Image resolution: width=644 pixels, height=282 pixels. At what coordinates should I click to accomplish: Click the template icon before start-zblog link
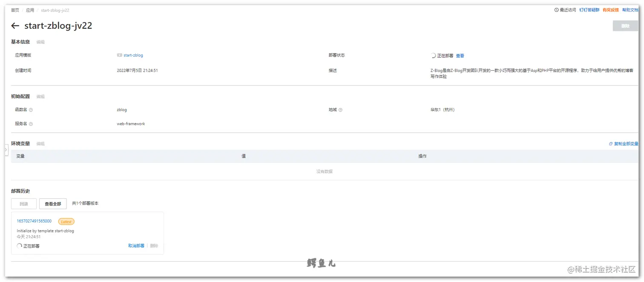[x=120, y=55]
